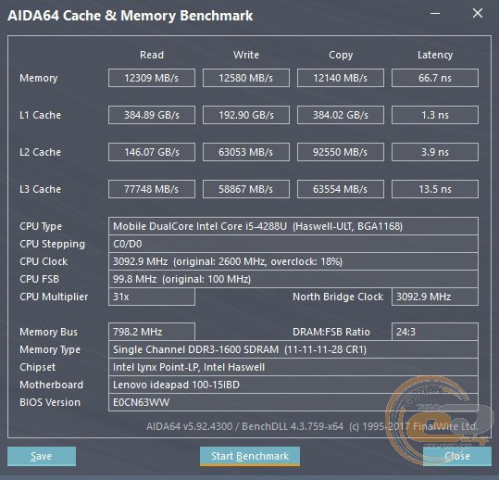Click the Latency column header
The width and height of the screenshot is (499, 480).
435,55
